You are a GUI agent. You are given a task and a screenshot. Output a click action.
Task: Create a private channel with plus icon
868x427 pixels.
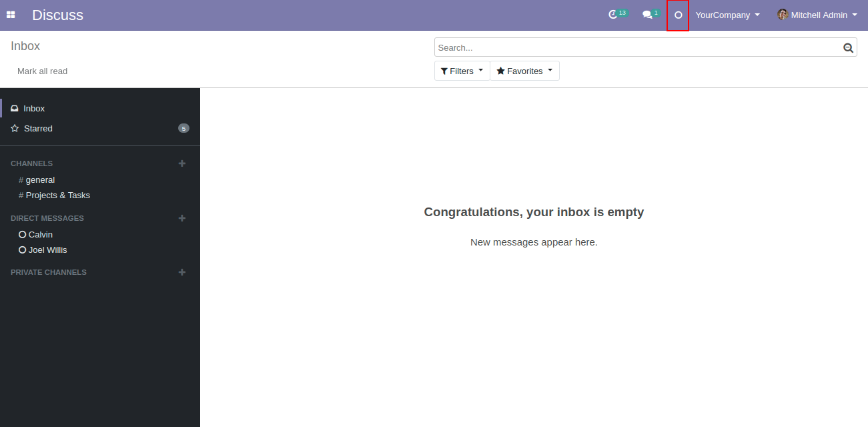182,272
